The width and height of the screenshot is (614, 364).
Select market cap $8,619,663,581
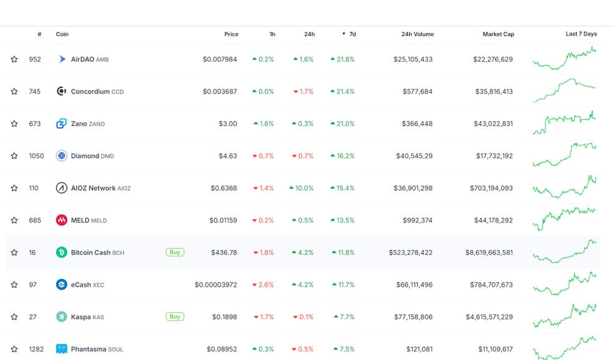point(489,252)
